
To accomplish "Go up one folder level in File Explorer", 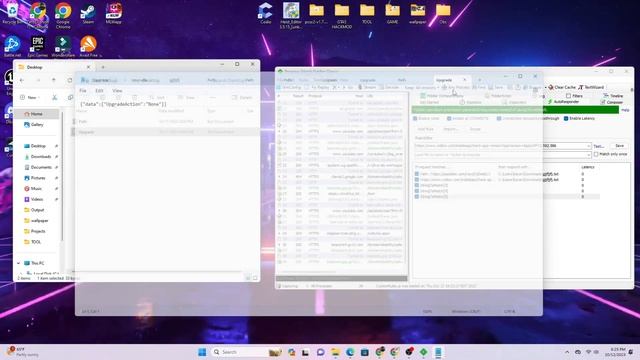I will point(53,80).
